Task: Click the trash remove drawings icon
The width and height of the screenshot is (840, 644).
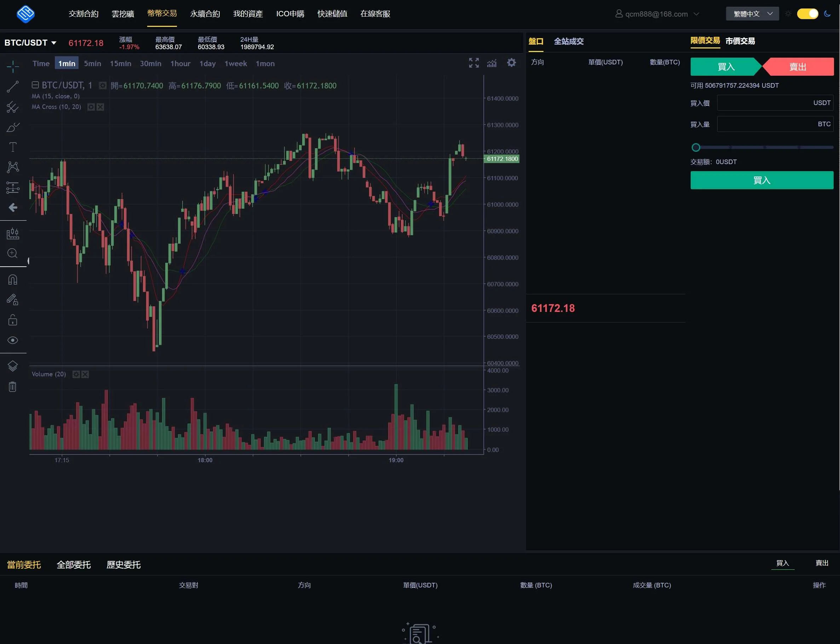Action: pyautogui.click(x=13, y=387)
